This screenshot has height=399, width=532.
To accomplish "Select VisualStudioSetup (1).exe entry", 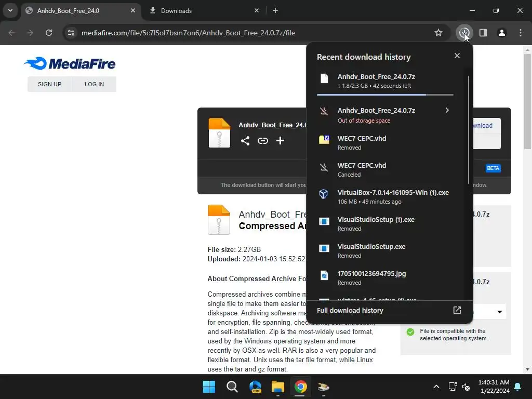I will click(x=385, y=224).
